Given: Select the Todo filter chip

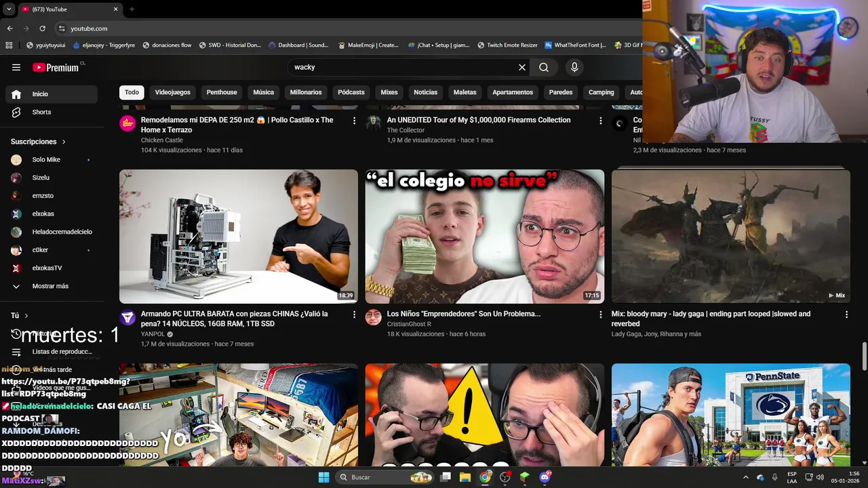Looking at the screenshot, I should (132, 92).
